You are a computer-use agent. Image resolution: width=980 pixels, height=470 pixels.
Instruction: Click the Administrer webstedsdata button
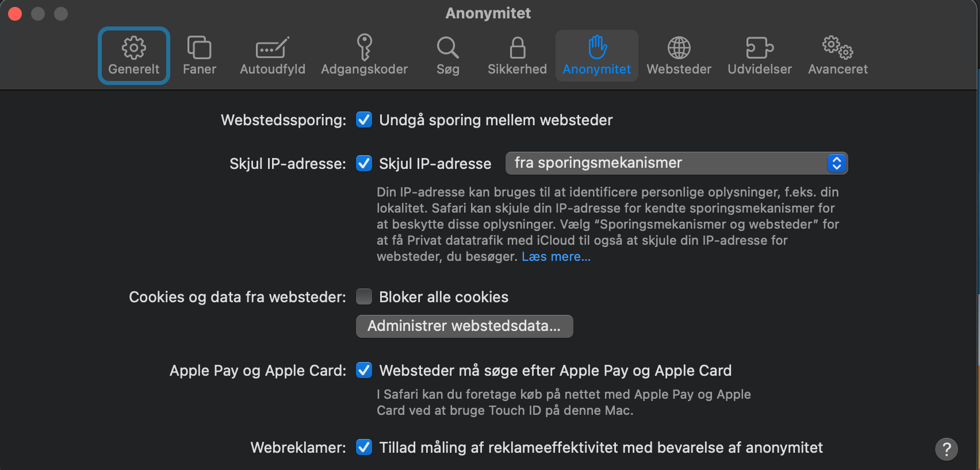click(464, 326)
